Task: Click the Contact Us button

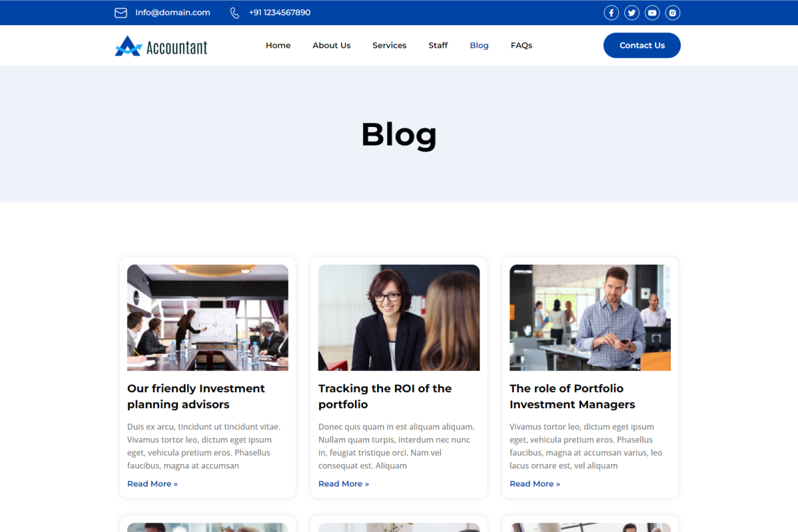Action: pyautogui.click(x=642, y=45)
